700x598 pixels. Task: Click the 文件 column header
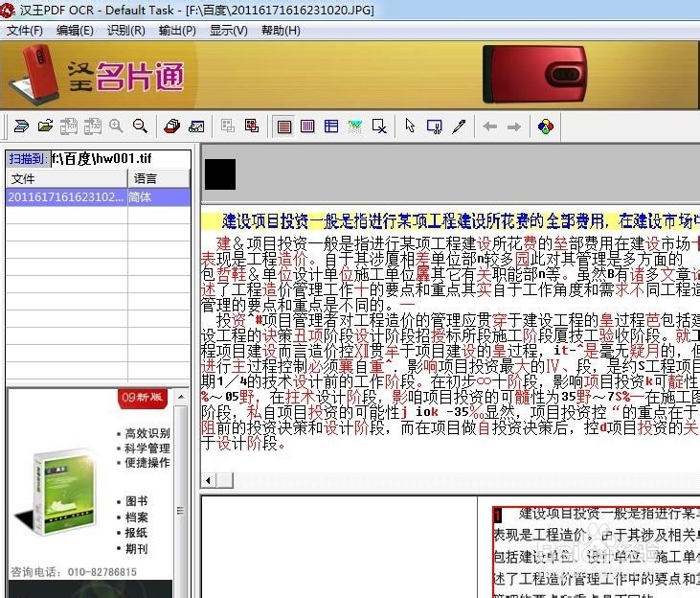67,179
